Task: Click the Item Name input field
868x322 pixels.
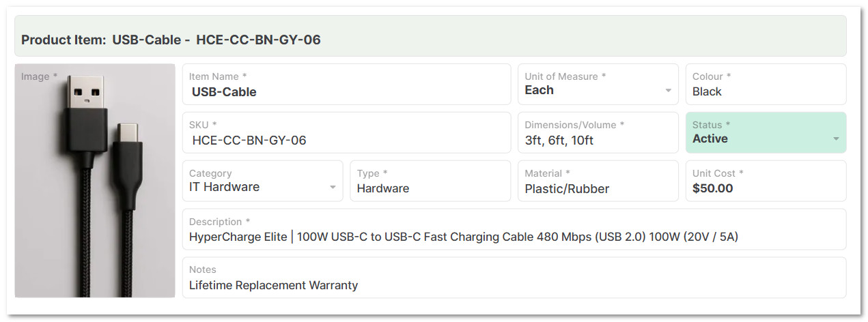Action: tap(346, 91)
